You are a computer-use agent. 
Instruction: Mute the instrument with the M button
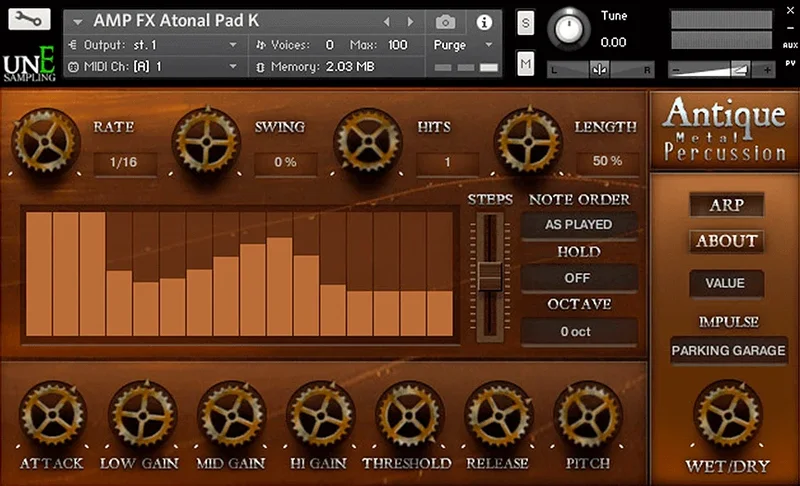pos(526,64)
